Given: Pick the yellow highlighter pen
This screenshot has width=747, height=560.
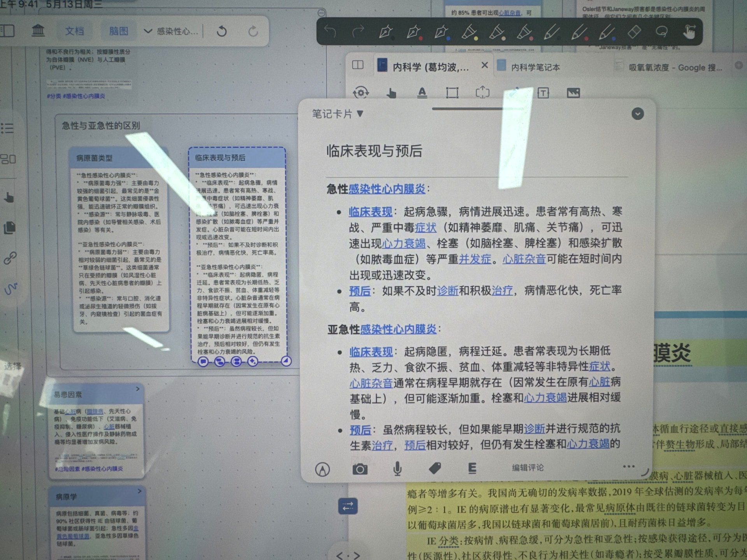Looking at the screenshot, I should pos(469,32).
